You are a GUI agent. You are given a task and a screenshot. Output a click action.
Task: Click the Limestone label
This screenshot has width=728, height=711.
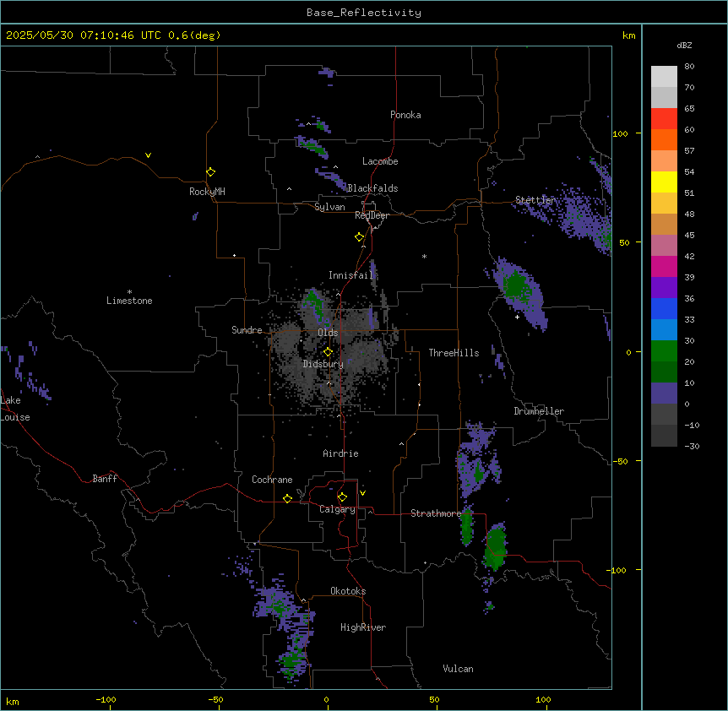pos(129,301)
